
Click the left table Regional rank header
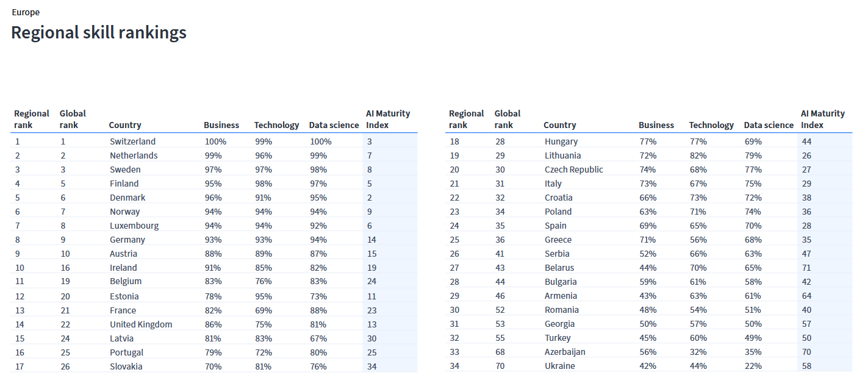pos(32,119)
